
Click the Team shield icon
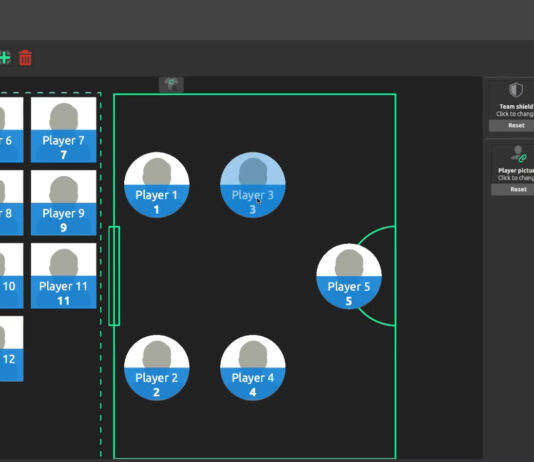pos(516,91)
